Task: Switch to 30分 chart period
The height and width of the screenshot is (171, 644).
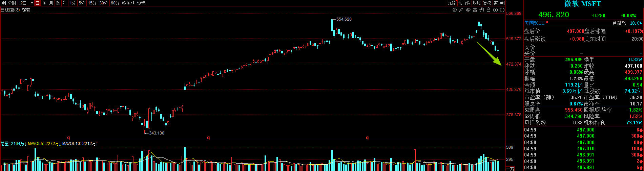Action: (104, 3)
